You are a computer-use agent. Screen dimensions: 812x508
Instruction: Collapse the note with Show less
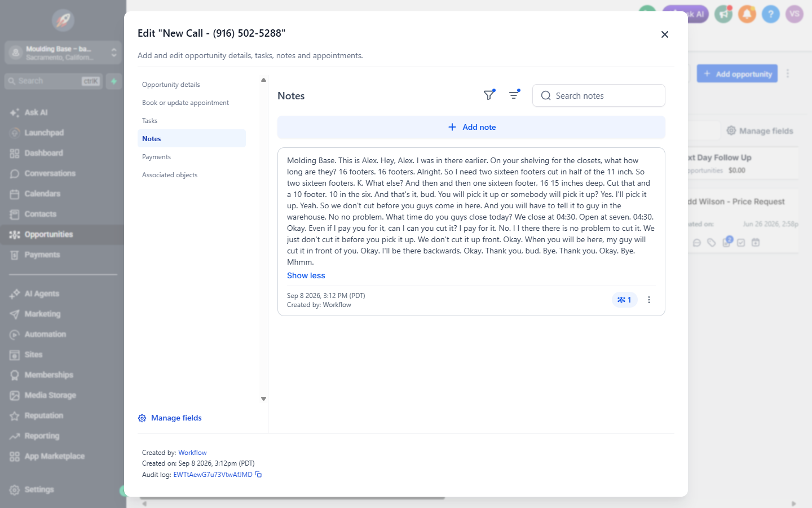306,275
